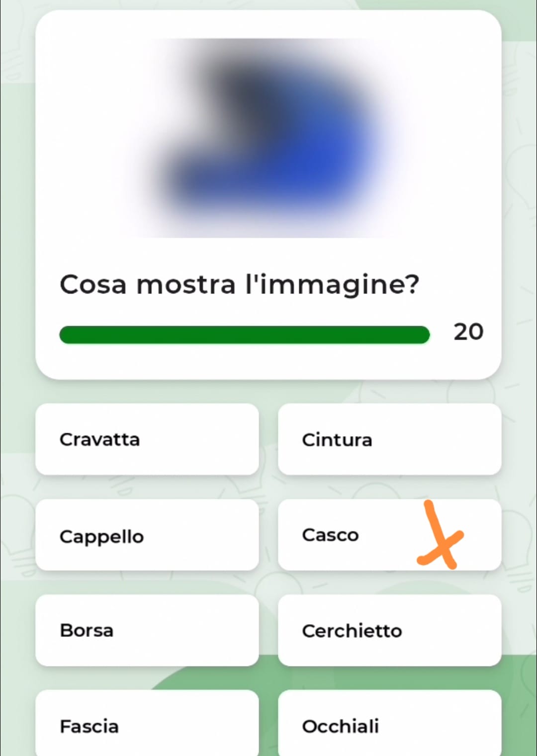The height and width of the screenshot is (756, 537).
Task: Click the rounded right end of the green timer bar
Action: [x=422, y=335]
